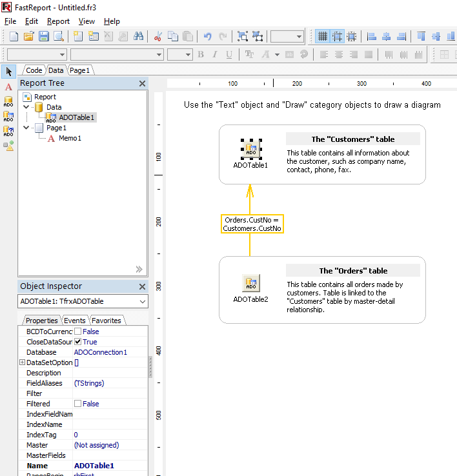Close the Report Tree panel
Screen dimensions: 457x476
142,83
